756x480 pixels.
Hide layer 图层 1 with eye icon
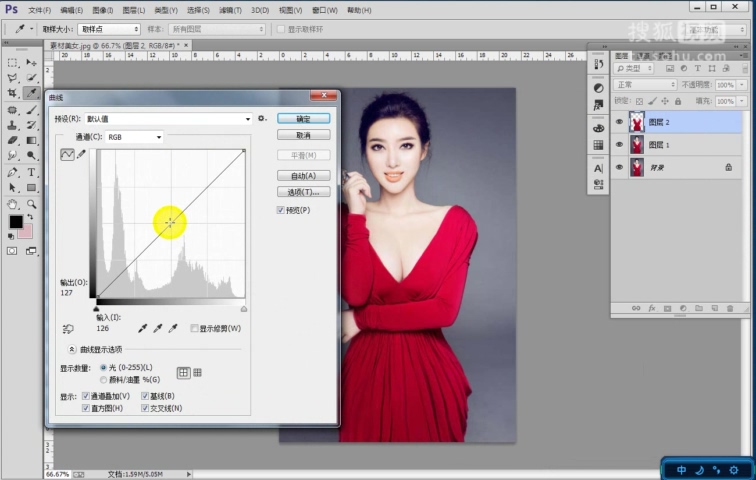620,145
